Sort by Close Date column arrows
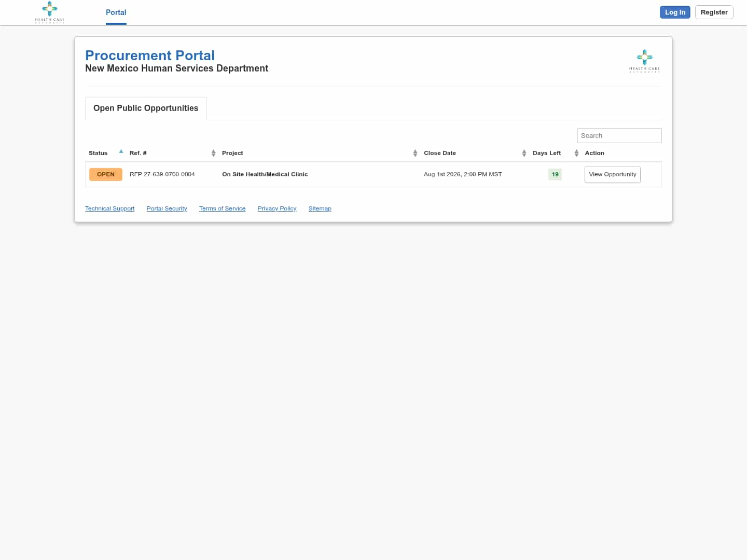This screenshot has height=560, width=747. click(524, 153)
